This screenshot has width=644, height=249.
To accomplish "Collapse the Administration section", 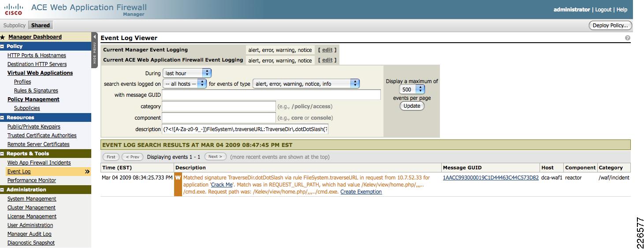I will click(x=2, y=190).
